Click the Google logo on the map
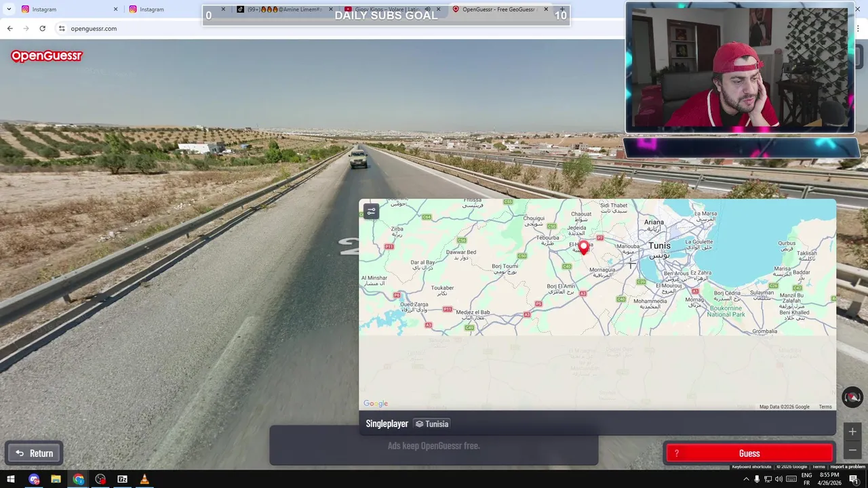The image size is (868, 488). point(376,403)
